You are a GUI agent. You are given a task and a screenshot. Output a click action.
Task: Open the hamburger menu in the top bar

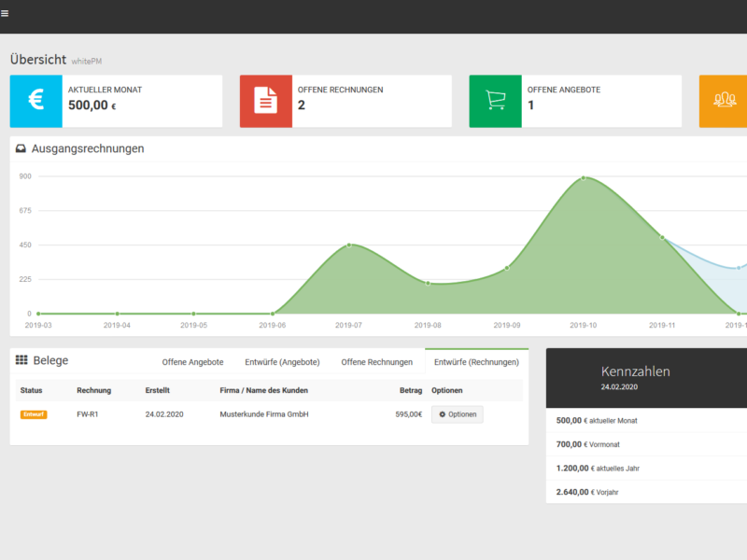point(5,13)
